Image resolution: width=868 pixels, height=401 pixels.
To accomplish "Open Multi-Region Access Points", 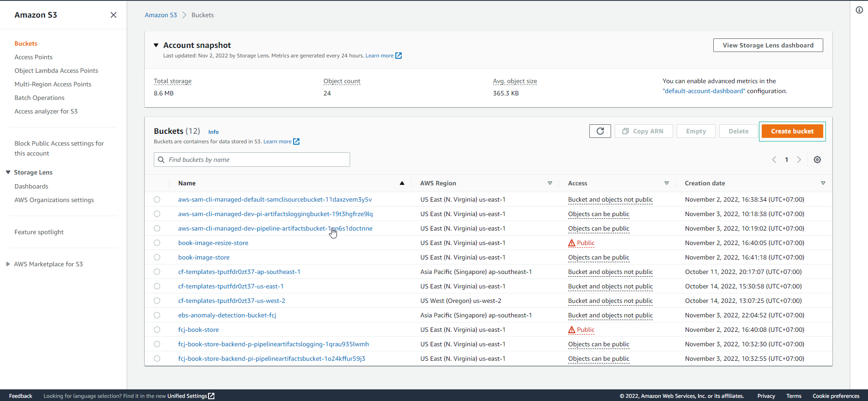I will 53,84.
